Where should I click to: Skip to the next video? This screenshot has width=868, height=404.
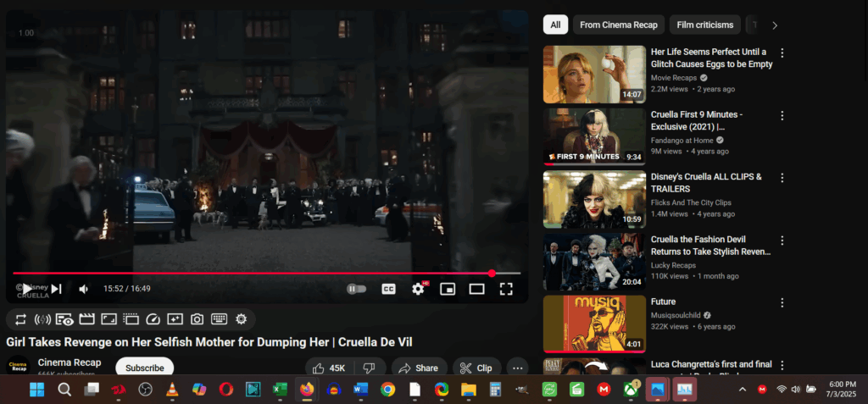(x=57, y=288)
